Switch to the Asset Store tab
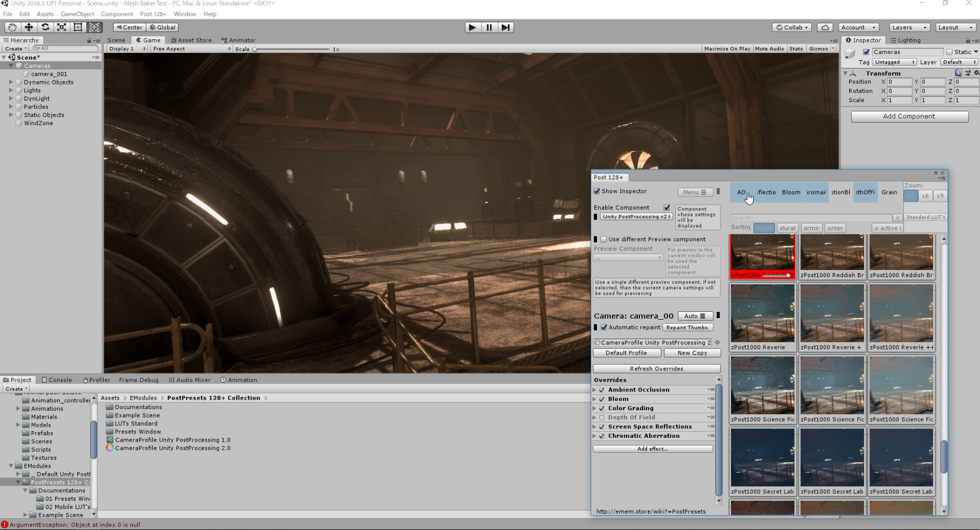The height and width of the screenshot is (530, 980). point(191,40)
